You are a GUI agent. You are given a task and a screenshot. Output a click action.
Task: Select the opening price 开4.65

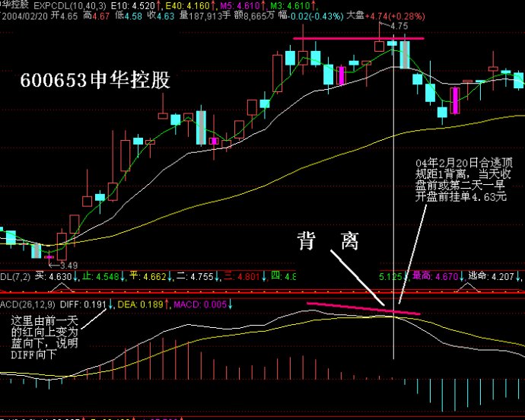[x=64, y=16]
